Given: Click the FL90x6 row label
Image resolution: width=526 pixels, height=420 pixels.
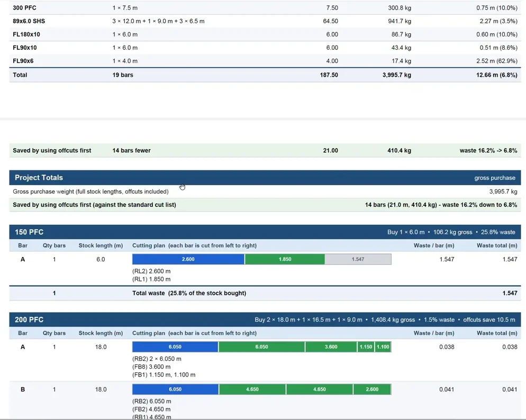Looking at the screenshot, I should (x=23, y=61).
